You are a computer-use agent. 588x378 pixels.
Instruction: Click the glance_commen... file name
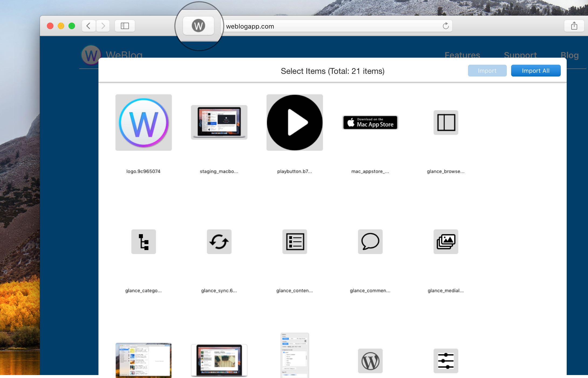click(370, 290)
